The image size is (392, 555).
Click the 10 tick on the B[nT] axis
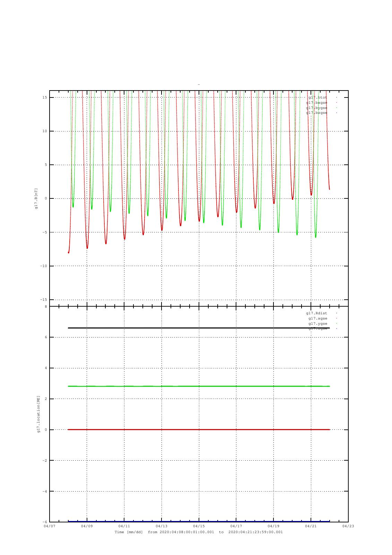click(x=45, y=131)
